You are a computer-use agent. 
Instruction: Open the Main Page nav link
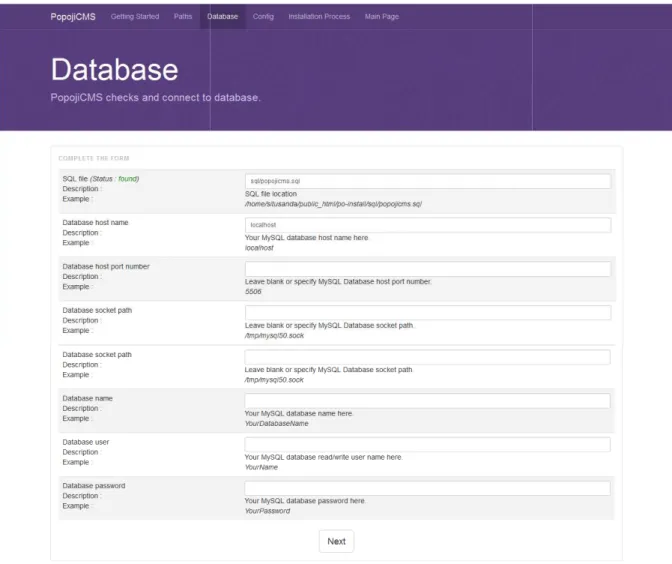[x=382, y=17]
